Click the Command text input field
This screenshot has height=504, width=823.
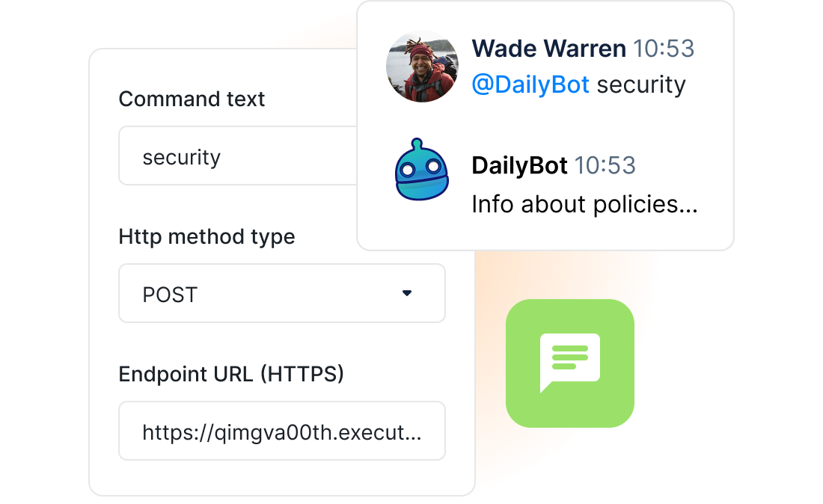pyautogui.click(x=238, y=156)
